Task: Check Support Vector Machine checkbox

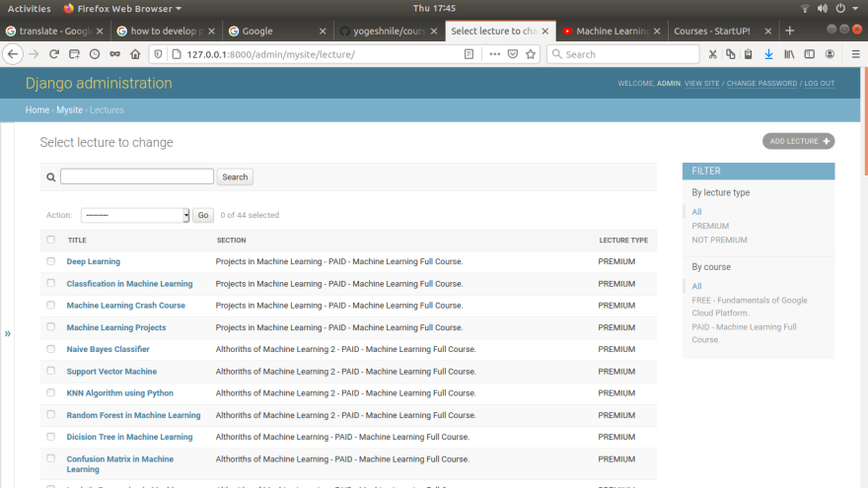Action: (x=51, y=371)
